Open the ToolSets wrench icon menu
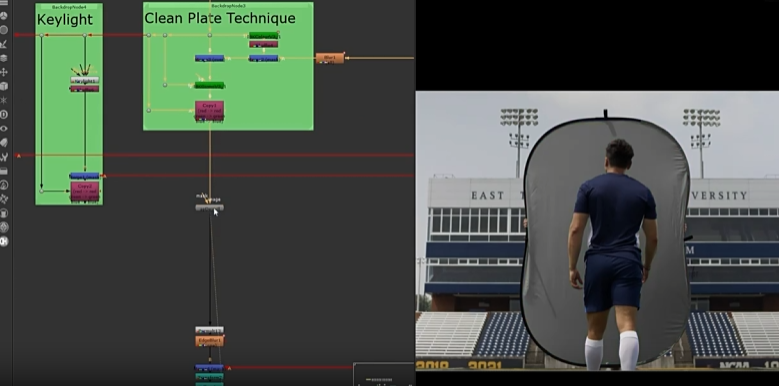The height and width of the screenshot is (386, 779). 3,157
